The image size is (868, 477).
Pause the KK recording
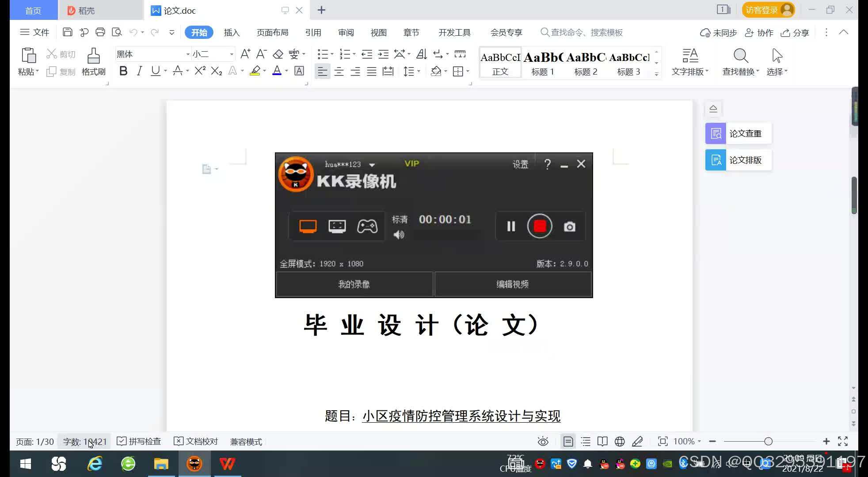[511, 227]
